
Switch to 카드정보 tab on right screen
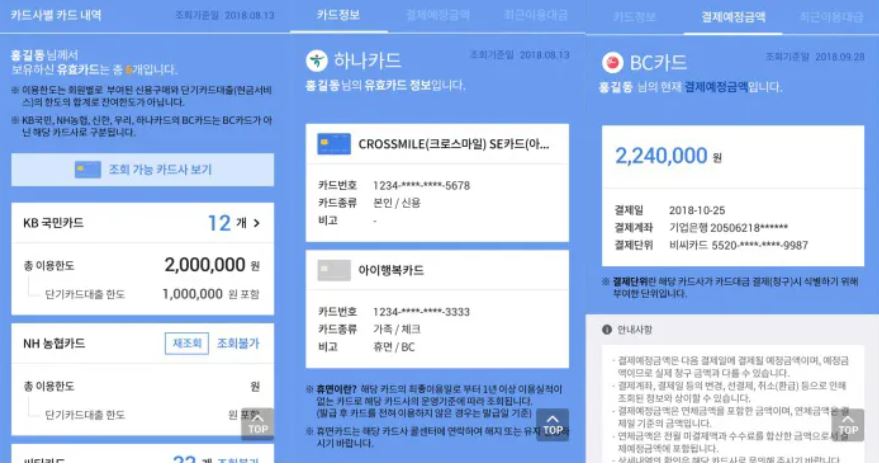point(635,17)
